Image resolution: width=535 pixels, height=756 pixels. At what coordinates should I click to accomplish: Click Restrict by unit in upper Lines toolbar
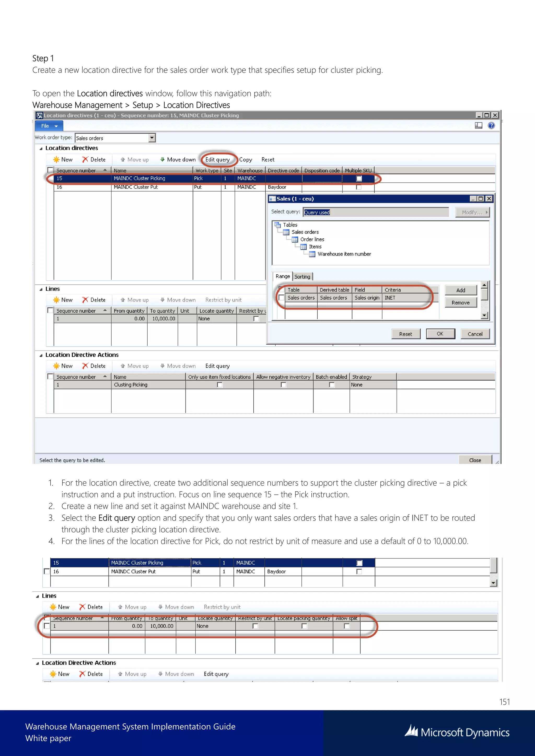tap(223, 300)
